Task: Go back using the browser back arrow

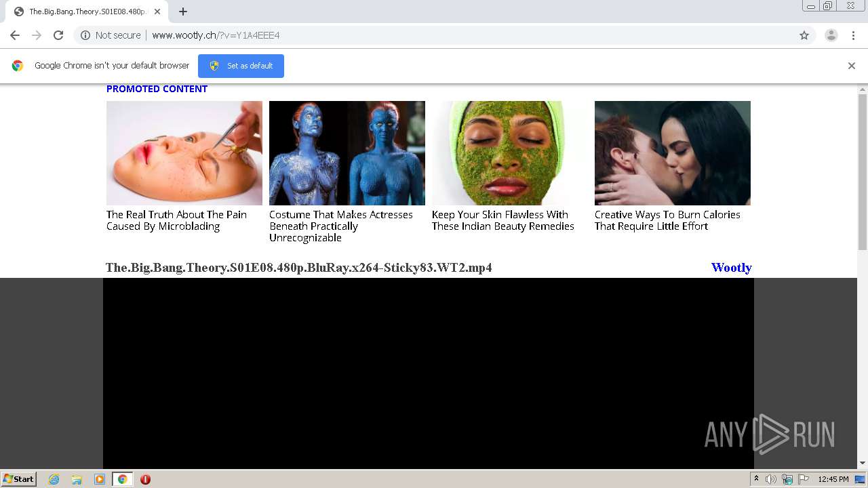Action: click(15, 35)
